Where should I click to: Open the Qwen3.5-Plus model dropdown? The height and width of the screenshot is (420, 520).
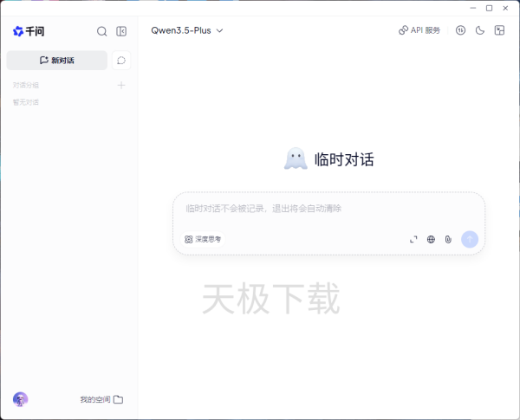pyautogui.click(x=186, y=30)
